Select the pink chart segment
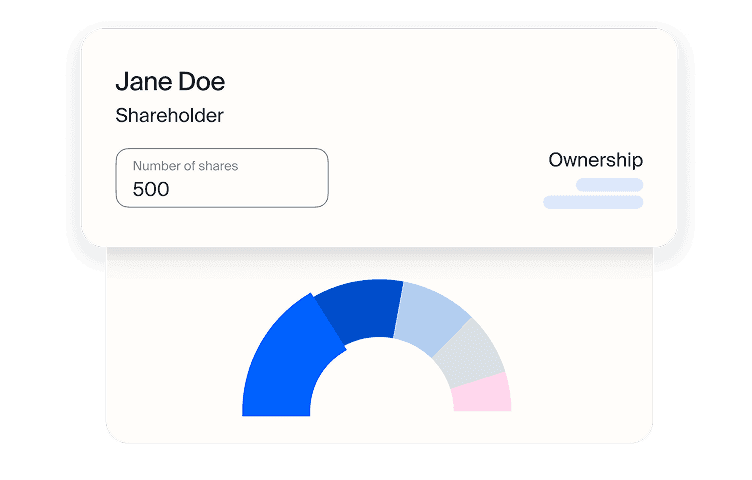The width and height of the screenshot is (752, 480). point(483,394)
